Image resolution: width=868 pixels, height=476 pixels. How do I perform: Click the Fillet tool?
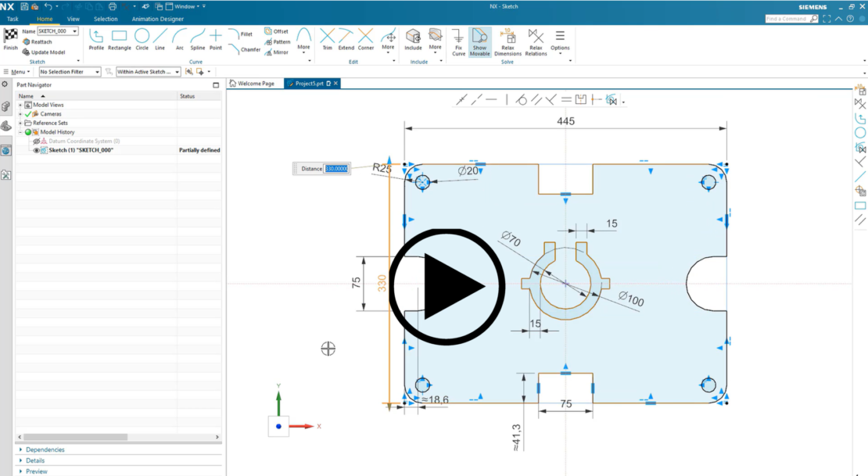243,33
